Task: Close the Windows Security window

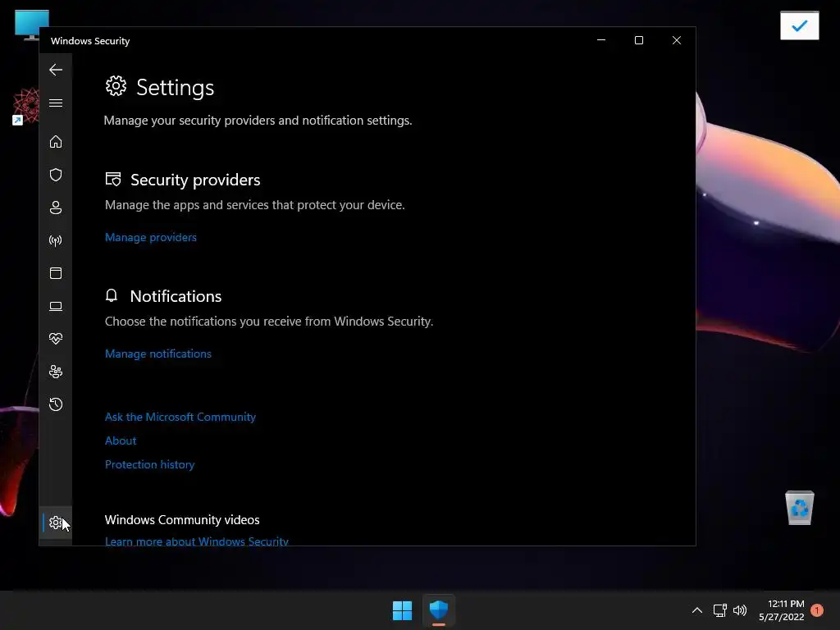Action: [x=677, y=40]
